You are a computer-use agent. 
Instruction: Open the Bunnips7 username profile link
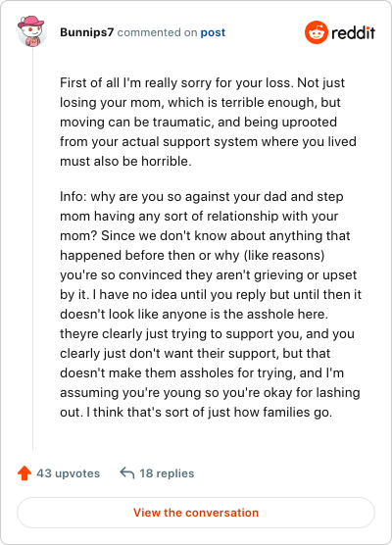pyautogui.click(x=86, y=32)
